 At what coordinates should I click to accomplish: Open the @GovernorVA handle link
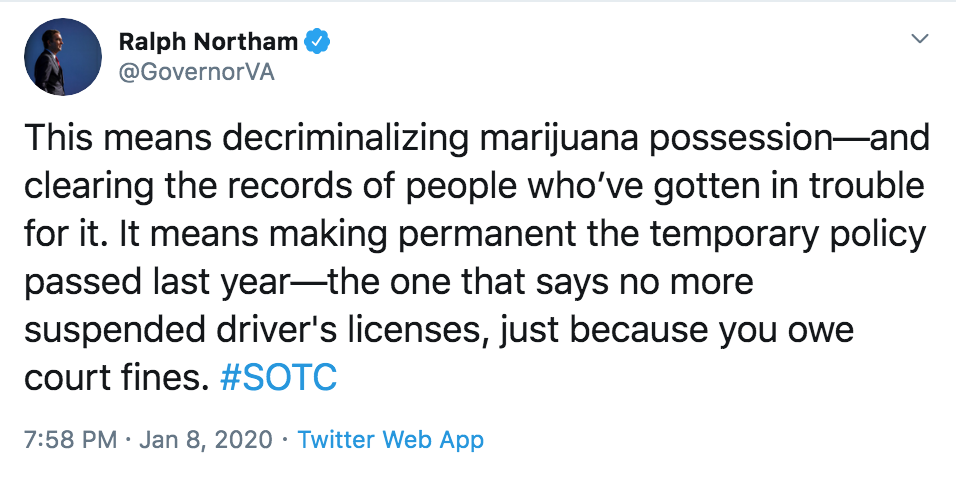(196, 73)
